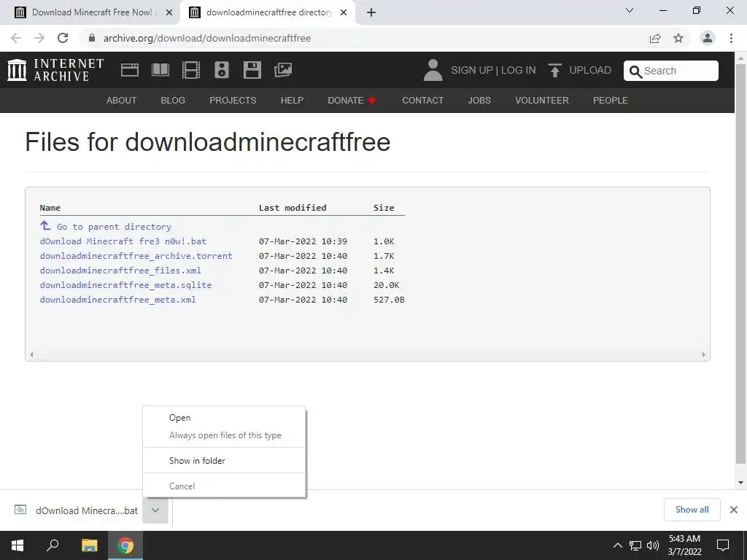Click the network tray icon
Screen dimensions: 747x560
(x=635, y=545)
